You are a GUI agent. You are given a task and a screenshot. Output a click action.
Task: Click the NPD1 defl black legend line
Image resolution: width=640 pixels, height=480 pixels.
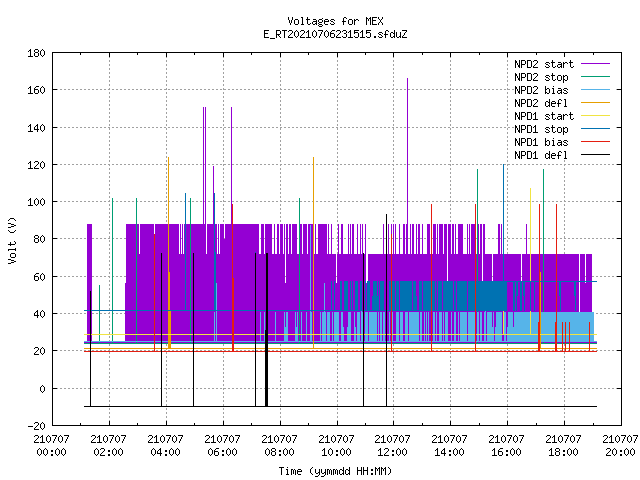tap(595, 155)
